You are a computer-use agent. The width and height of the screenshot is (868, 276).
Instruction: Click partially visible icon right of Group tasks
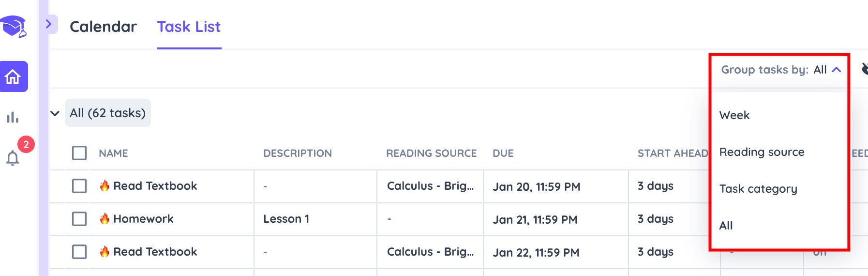click(x=865, y=69)
